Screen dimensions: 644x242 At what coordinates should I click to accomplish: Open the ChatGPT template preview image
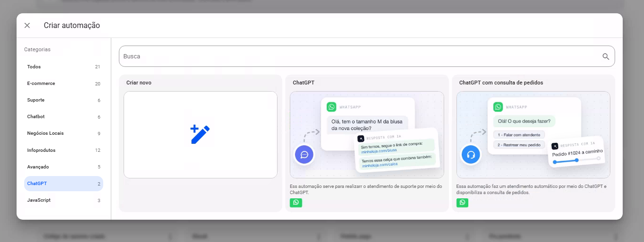367,135
